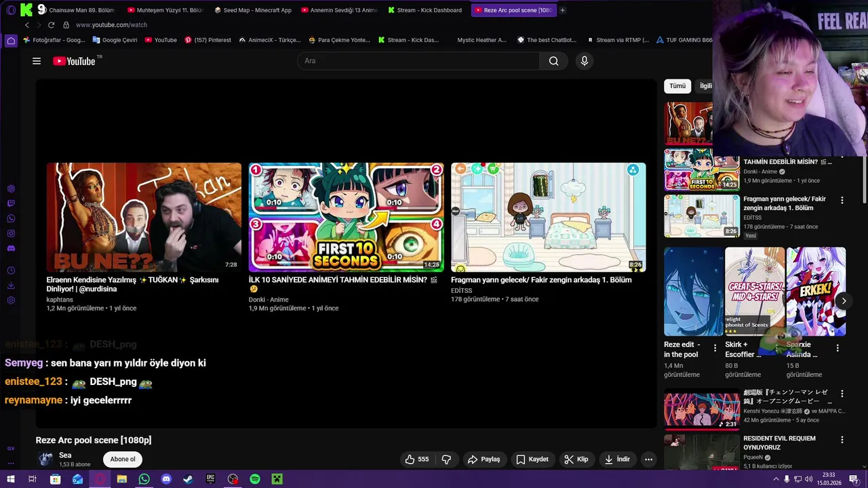Screen dimensions: 868x488
Task: Open the sidebar history clock icon
Action: point(11,270)
